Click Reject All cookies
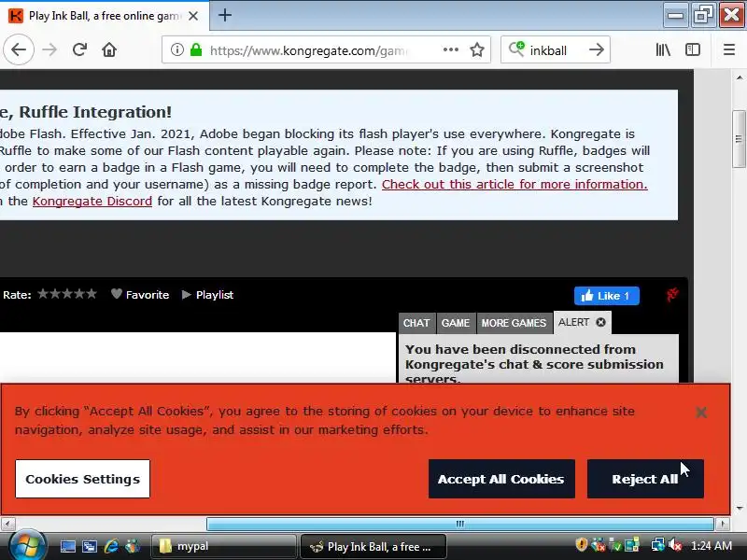 tap(645, 479)
